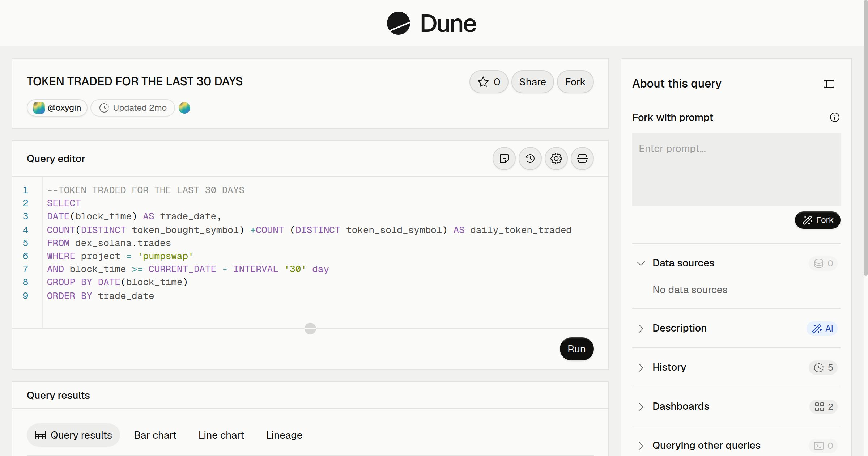Open the @oxygin author profile
Viewport: 868px width, 456px height.
(x=57, y=108)
